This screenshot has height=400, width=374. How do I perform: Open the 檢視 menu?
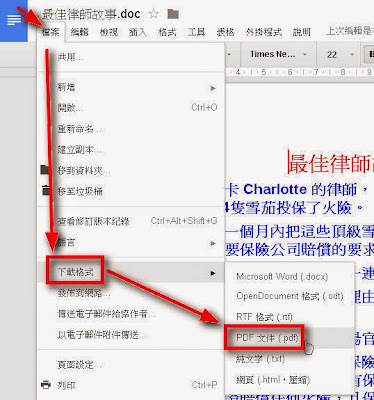(109, 32)
